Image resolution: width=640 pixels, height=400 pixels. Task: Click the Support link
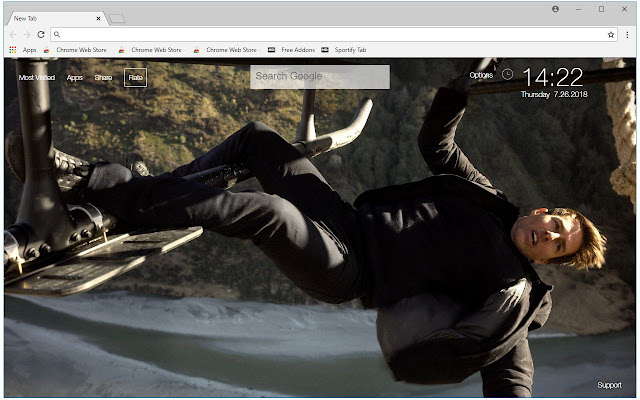[x=609, y=385]
